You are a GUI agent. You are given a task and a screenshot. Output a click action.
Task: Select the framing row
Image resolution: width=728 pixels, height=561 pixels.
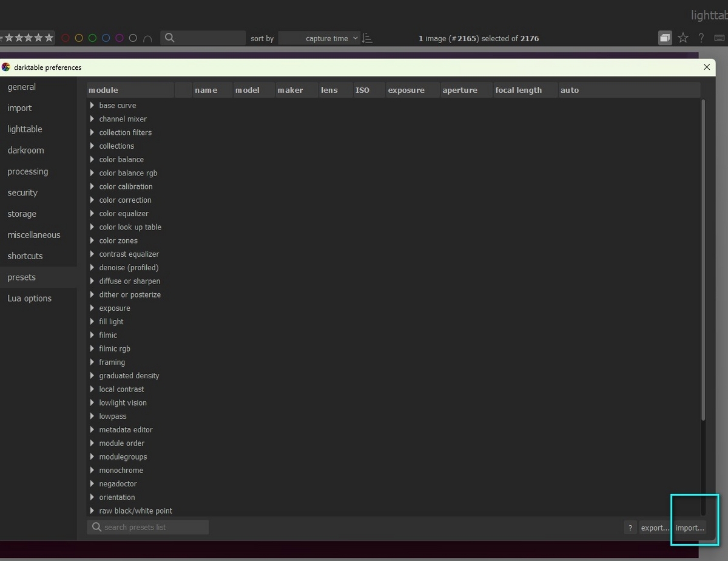coord(393,362)
